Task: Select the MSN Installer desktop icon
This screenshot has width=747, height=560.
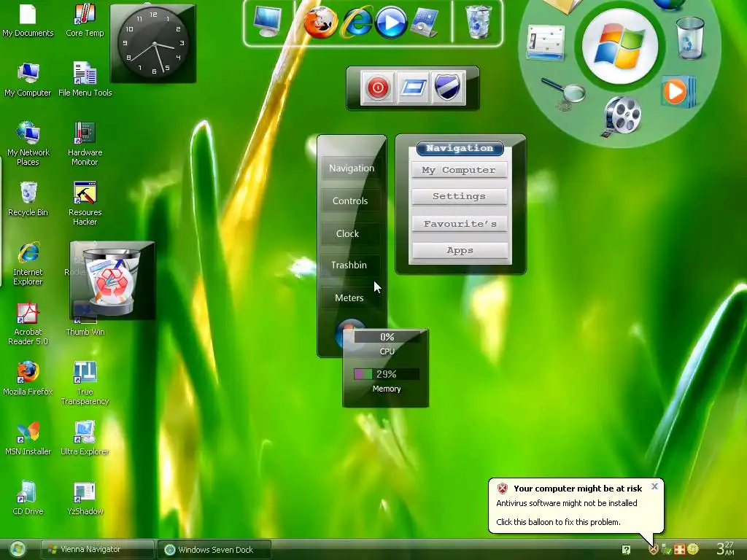Action: [x=28, y=438]
